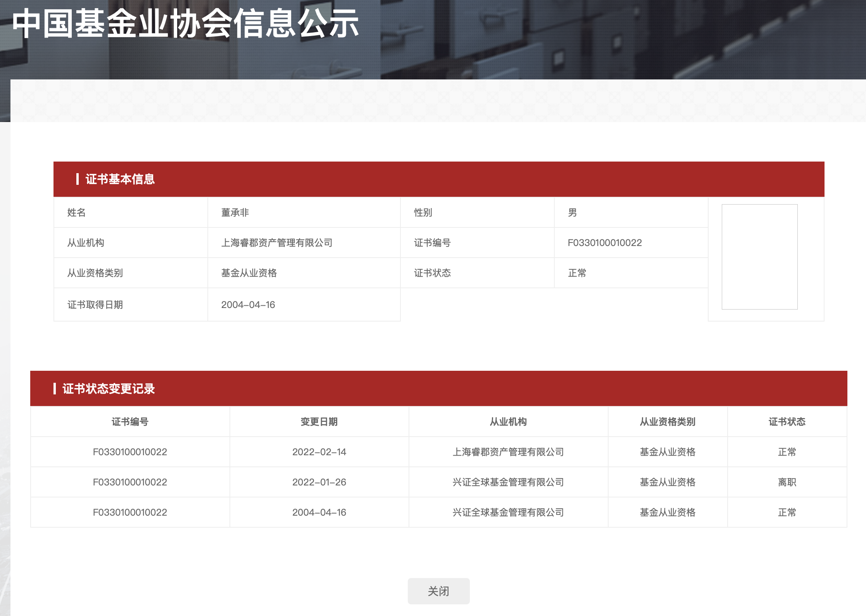Viewport: 866px width, 616px height.
Task: Click the change date 2022-02-14 cell
Action: pos(319,452)
